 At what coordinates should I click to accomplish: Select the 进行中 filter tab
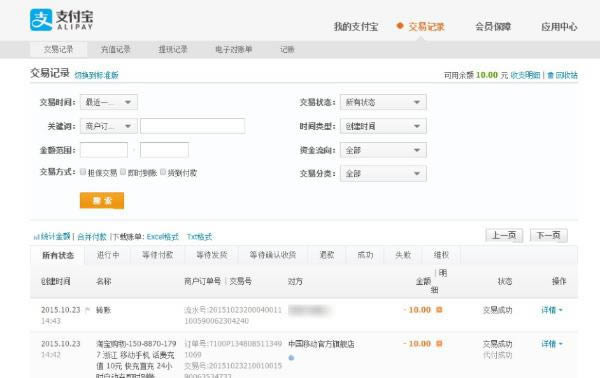pos(108,255)
